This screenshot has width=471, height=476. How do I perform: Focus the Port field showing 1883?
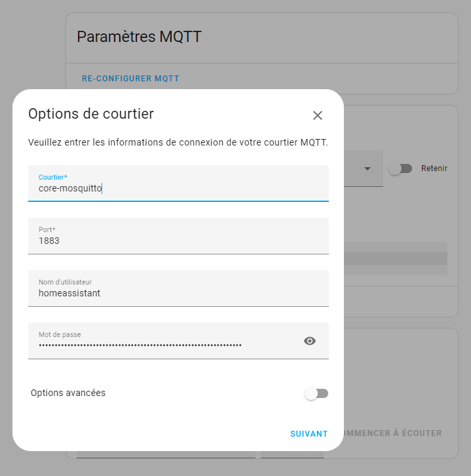[178, 236]
